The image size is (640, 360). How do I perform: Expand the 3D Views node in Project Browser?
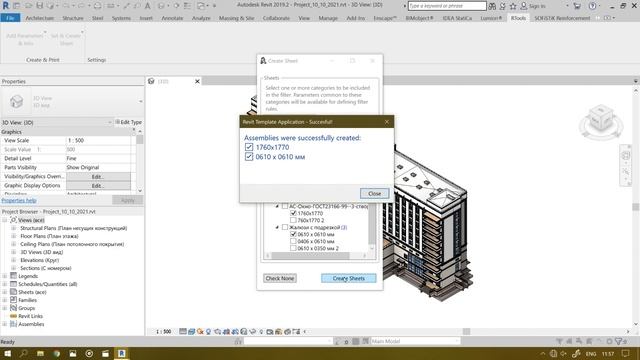13,252
